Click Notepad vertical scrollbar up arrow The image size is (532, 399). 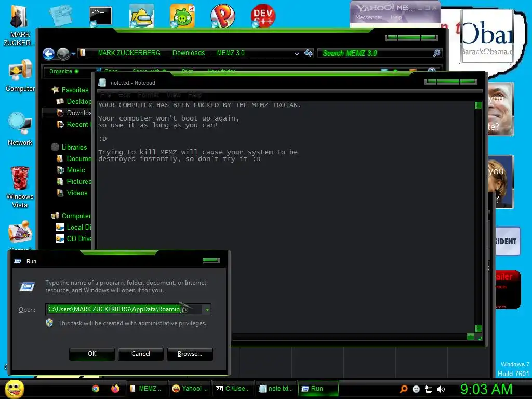click(478, 105)
